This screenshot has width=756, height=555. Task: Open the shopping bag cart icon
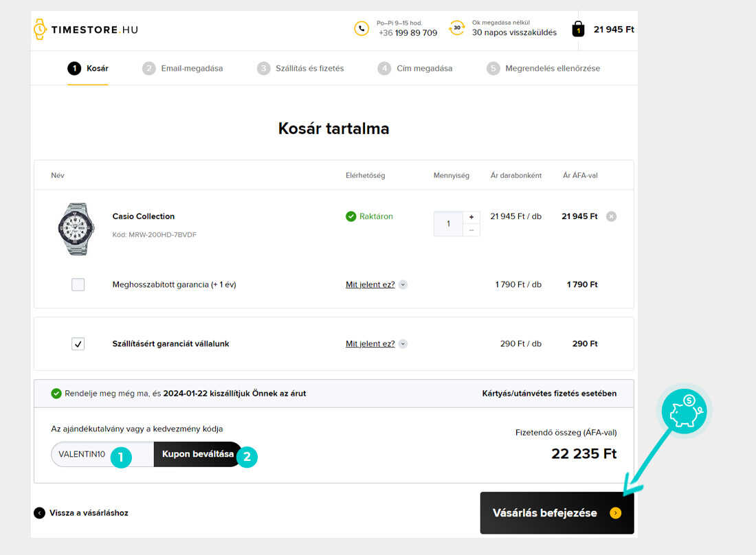578,29
